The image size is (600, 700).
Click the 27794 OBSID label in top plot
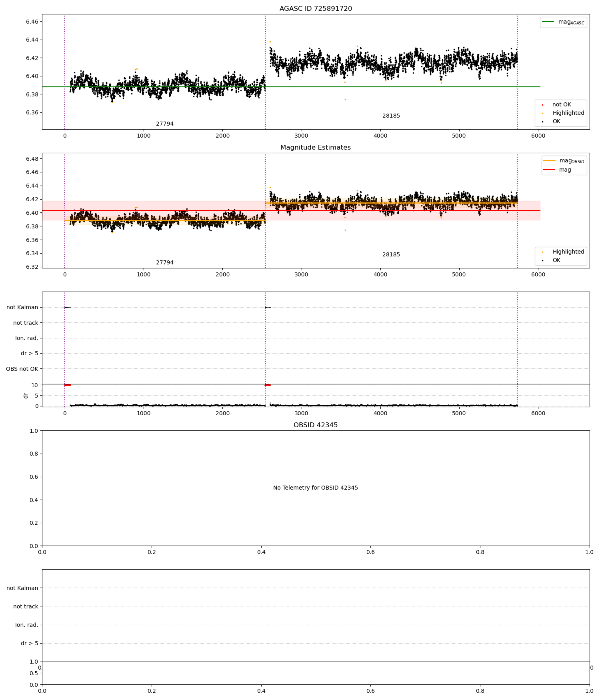click(x=165, y=124)
